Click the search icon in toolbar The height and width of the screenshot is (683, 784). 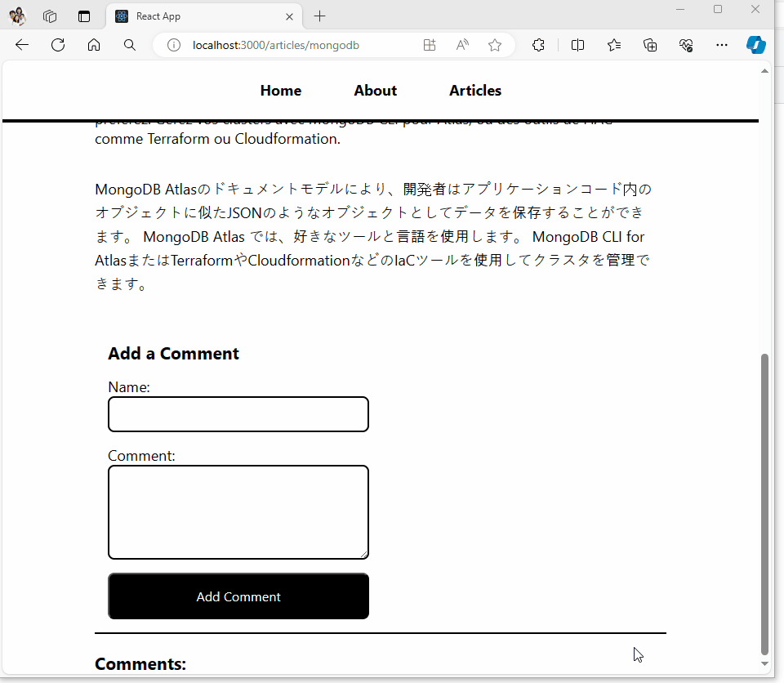[130, 45]
